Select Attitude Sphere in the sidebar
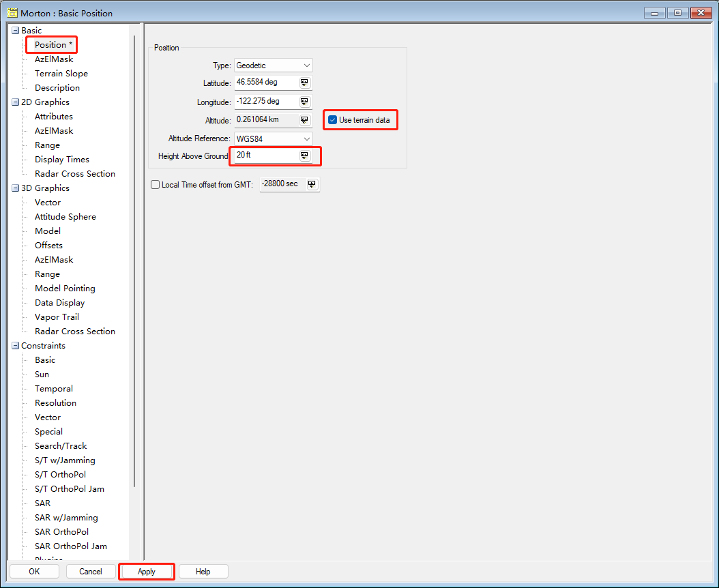 coord(64,216)
